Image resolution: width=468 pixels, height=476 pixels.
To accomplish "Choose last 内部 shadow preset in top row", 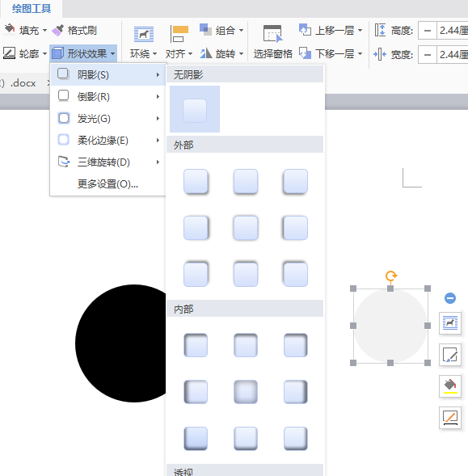I will (x=296, y=345).
